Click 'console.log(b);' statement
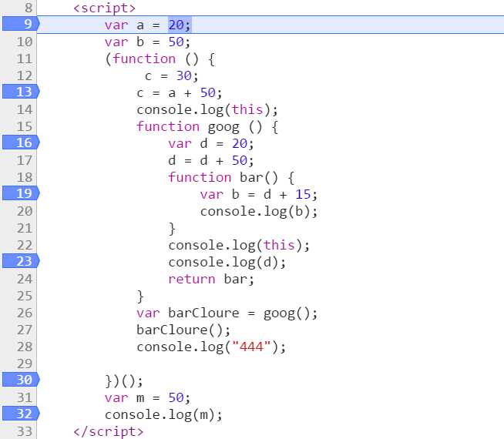The width and height of the screenshot is (504, 439). (259, 212)
